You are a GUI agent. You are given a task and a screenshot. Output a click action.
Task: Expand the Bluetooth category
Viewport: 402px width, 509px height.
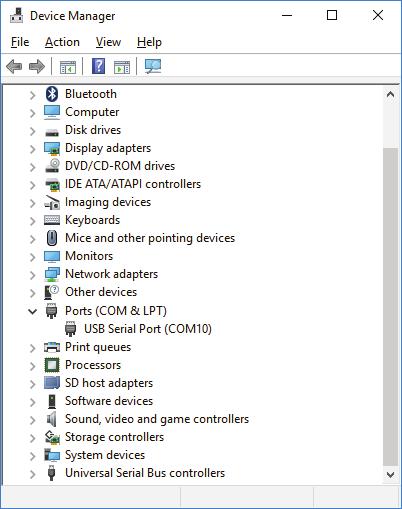pyautogui.click(x=32, y=95)
